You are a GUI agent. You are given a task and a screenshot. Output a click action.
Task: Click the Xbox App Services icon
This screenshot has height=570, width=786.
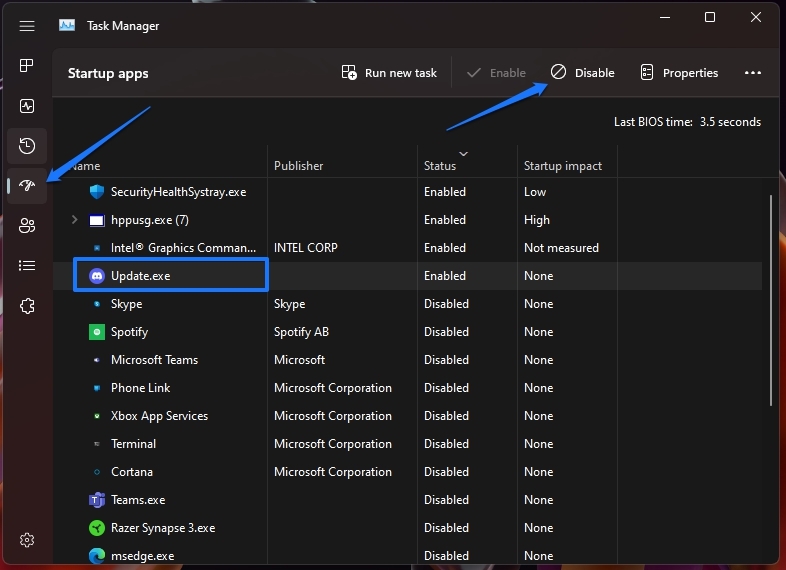[x=97, y=416]
